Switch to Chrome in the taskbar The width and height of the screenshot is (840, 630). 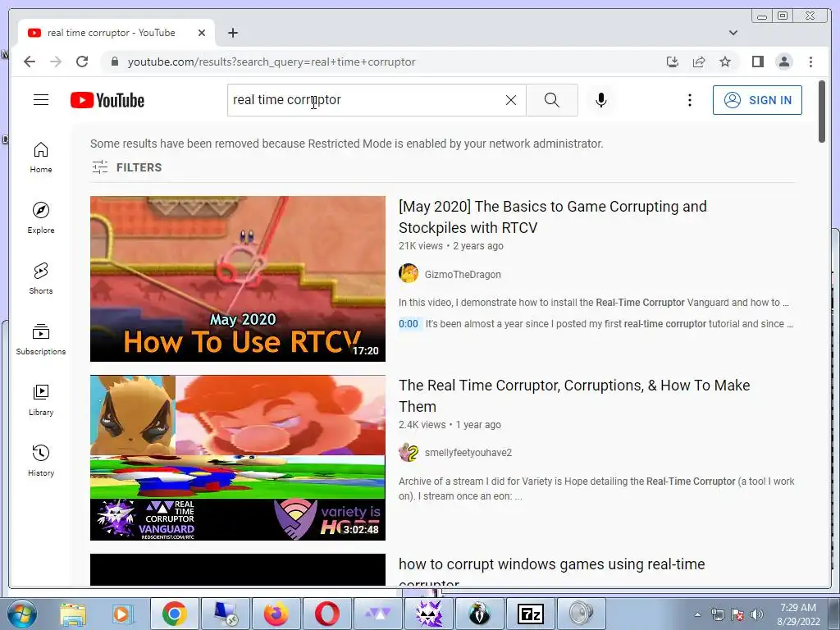point(174,614)
